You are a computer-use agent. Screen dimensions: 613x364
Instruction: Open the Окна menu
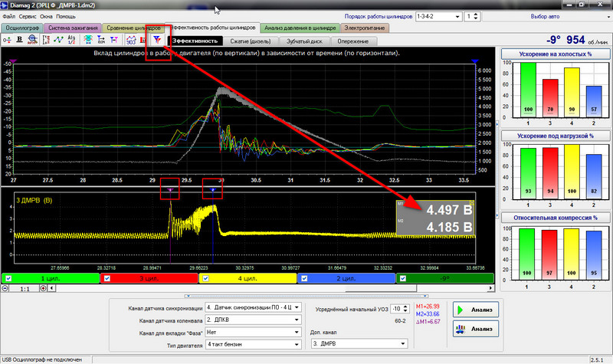click(46, 16)
